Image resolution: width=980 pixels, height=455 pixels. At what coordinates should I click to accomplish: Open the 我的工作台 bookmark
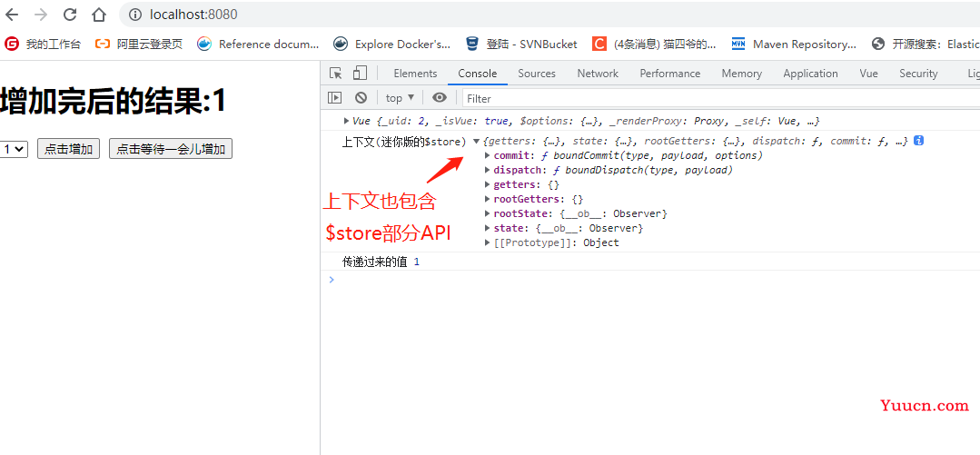(x=43, y=44)
